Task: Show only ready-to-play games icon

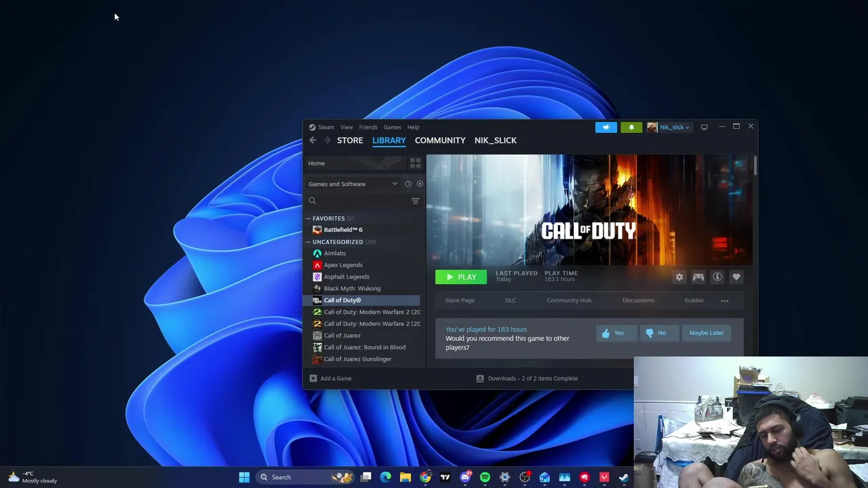Action: coord(420,184)
